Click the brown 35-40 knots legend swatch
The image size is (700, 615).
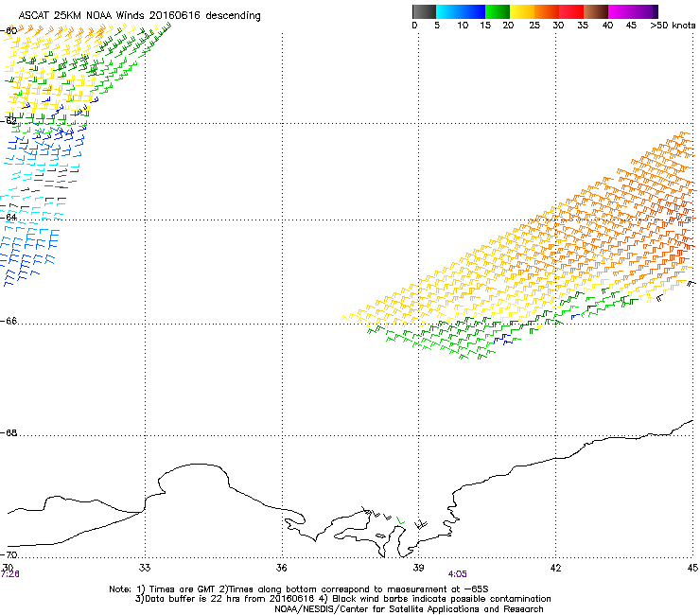(596, 11)
